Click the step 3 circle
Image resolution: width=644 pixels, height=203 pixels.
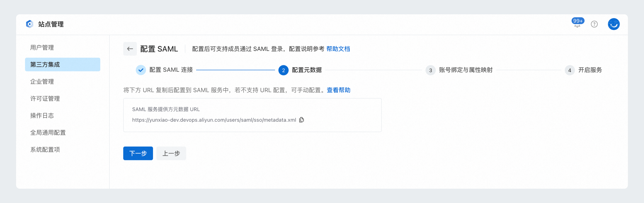coord(430,70)
